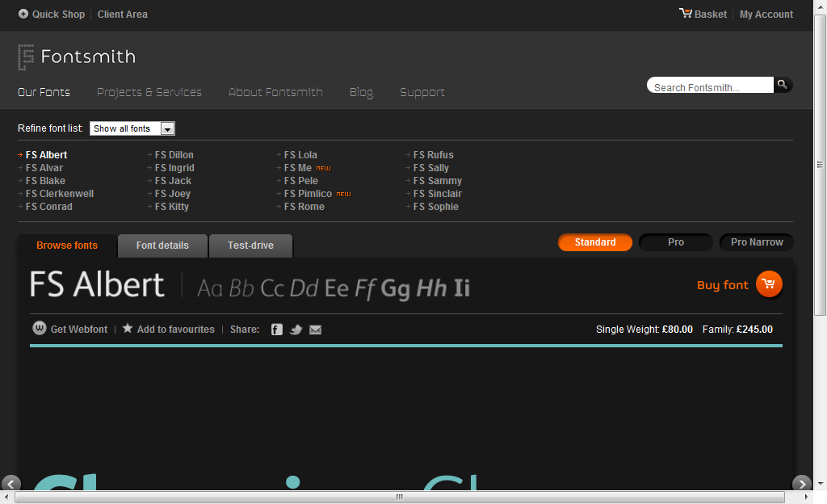Select FS Sophie font

tap(436, 207)
